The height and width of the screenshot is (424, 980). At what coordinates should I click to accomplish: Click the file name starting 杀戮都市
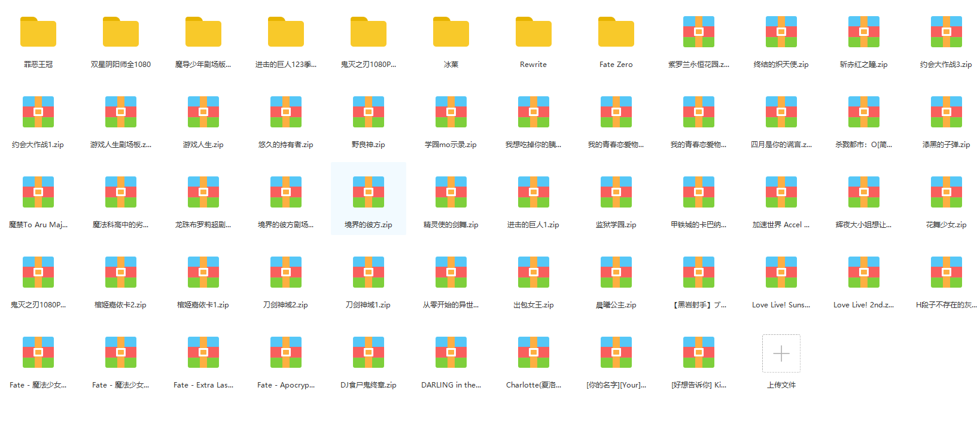(864, 145)
